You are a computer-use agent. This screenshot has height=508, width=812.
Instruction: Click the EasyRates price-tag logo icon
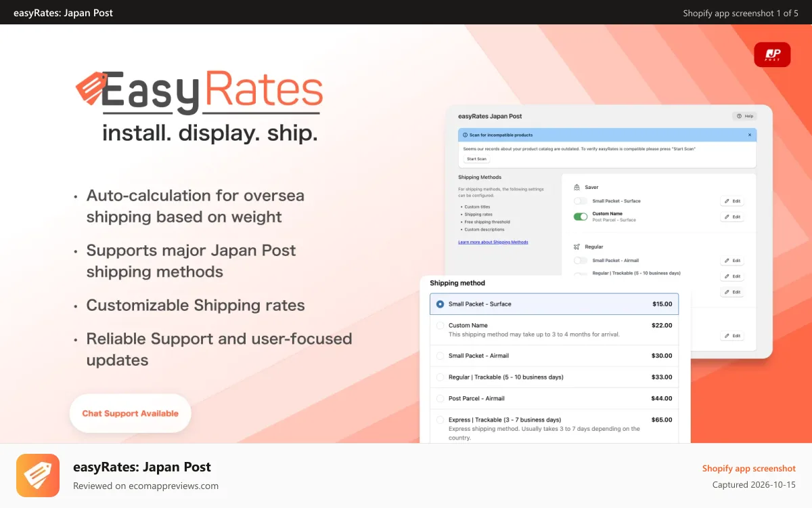click(x=91, y=89)
